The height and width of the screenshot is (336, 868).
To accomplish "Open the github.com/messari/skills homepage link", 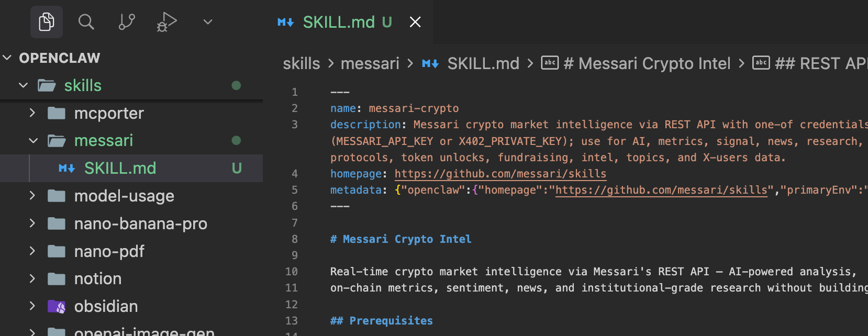I will [x=500, y=173].
